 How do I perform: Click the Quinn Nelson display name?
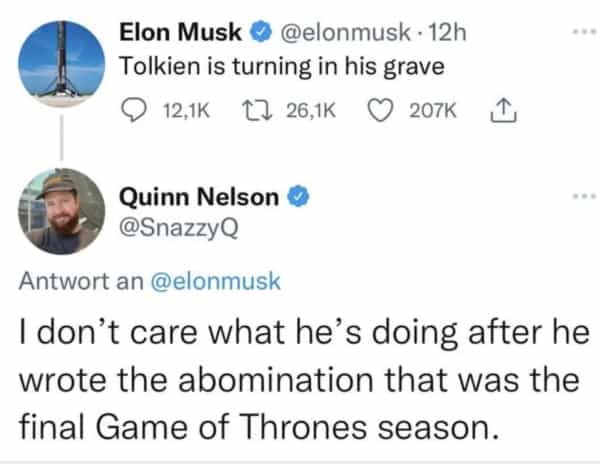pyautogui.click(x=199, y=197)
